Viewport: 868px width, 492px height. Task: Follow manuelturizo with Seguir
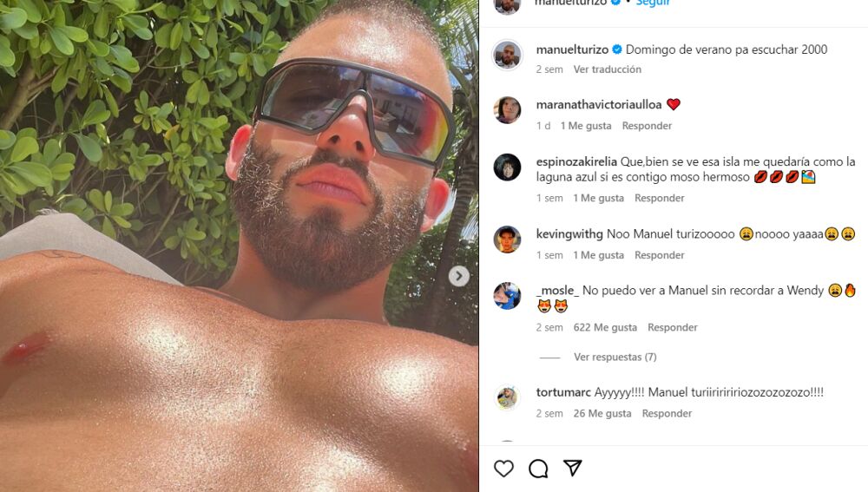[x=653, y=3]
